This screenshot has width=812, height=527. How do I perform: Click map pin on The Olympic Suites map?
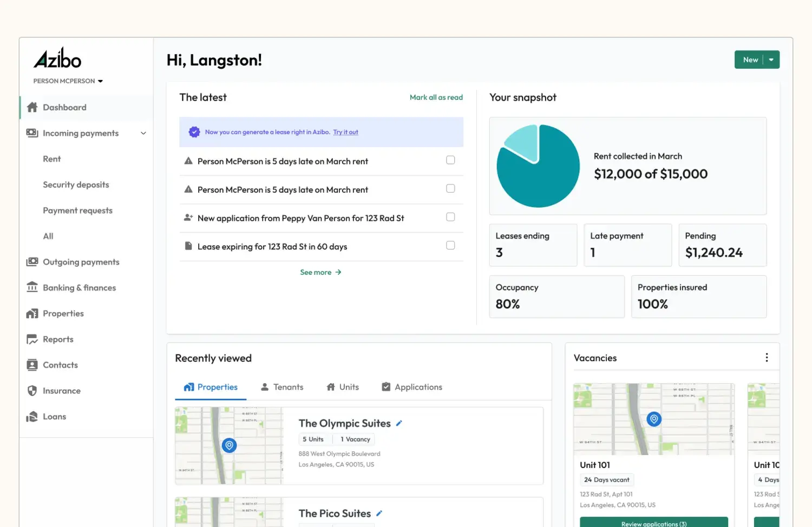click(230, 445)
